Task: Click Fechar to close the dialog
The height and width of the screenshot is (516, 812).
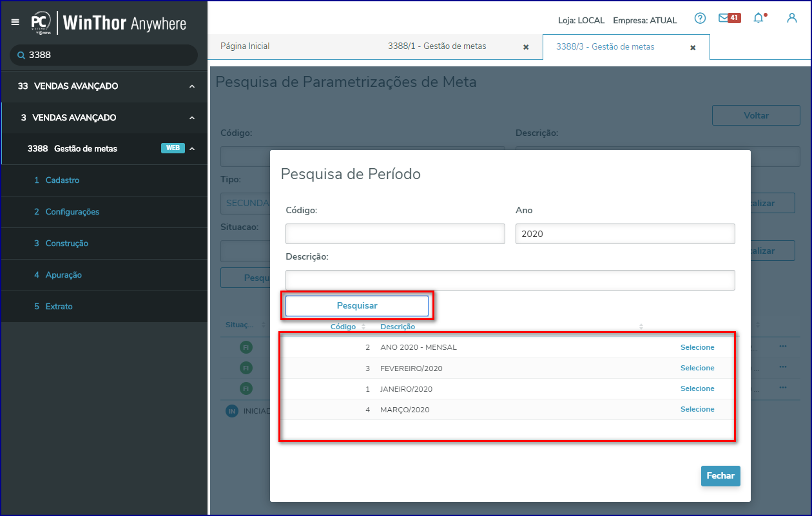Action: click(x=720, y=476)
